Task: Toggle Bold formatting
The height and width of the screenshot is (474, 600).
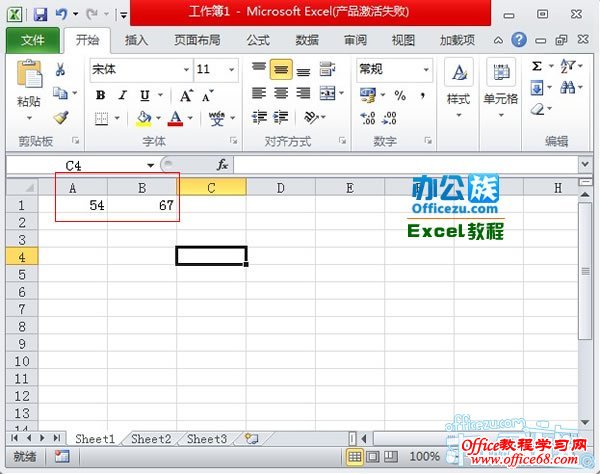Action: coord(101,95)
